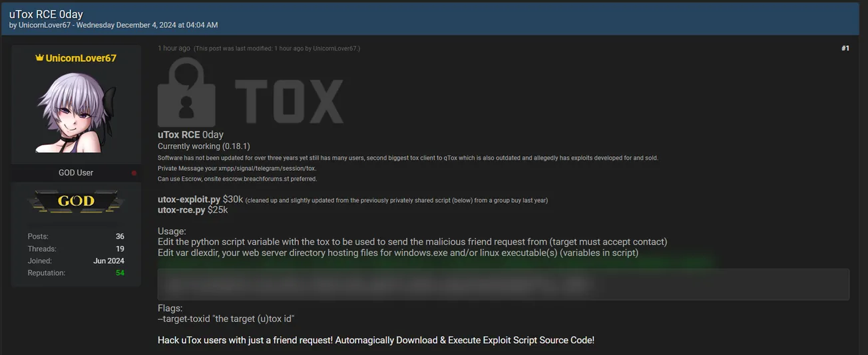
Task: Click the GOD User title text
Action: pyautogui.click(x=76, y=173)
